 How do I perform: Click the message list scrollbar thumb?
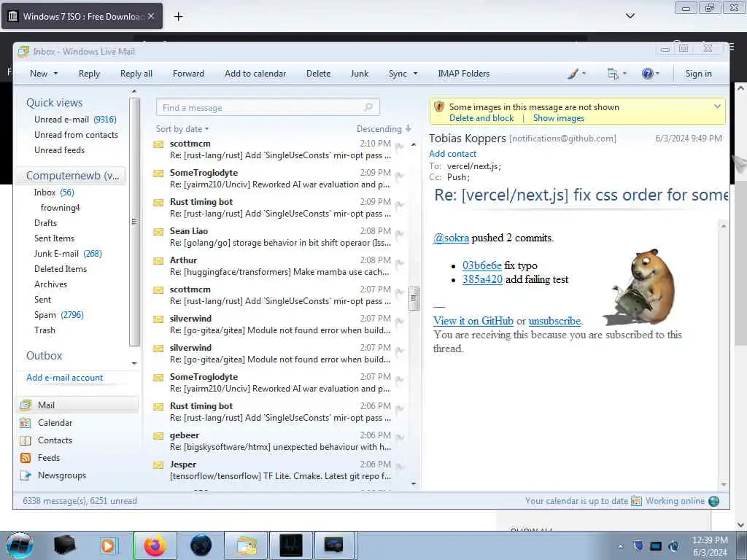(x=414, y=298)
